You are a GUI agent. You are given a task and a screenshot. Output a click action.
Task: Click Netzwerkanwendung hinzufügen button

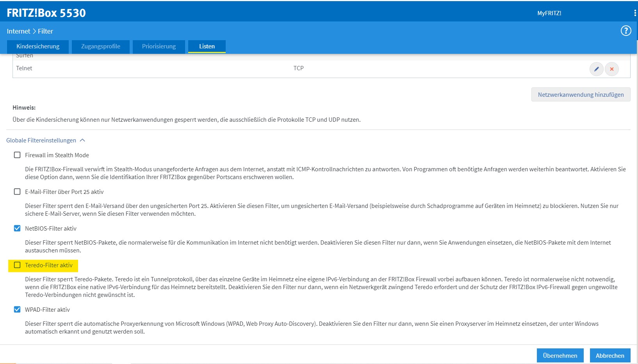(581, 94)
